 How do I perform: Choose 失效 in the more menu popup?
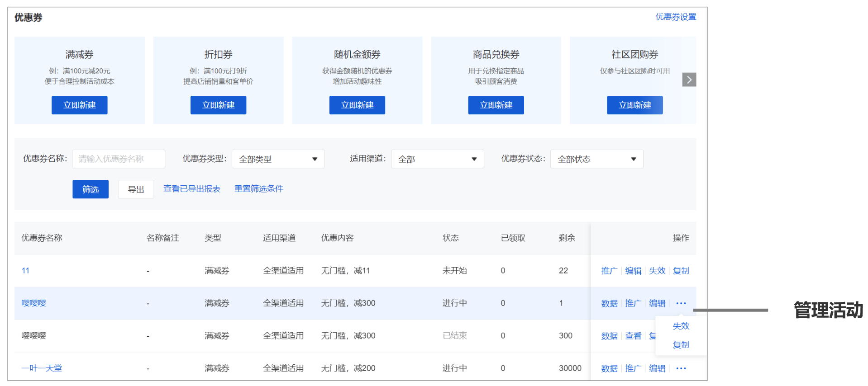(681, 326)
